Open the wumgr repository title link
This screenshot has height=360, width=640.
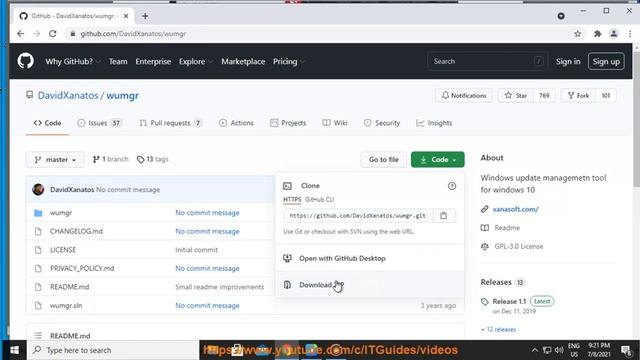point(122,96)
